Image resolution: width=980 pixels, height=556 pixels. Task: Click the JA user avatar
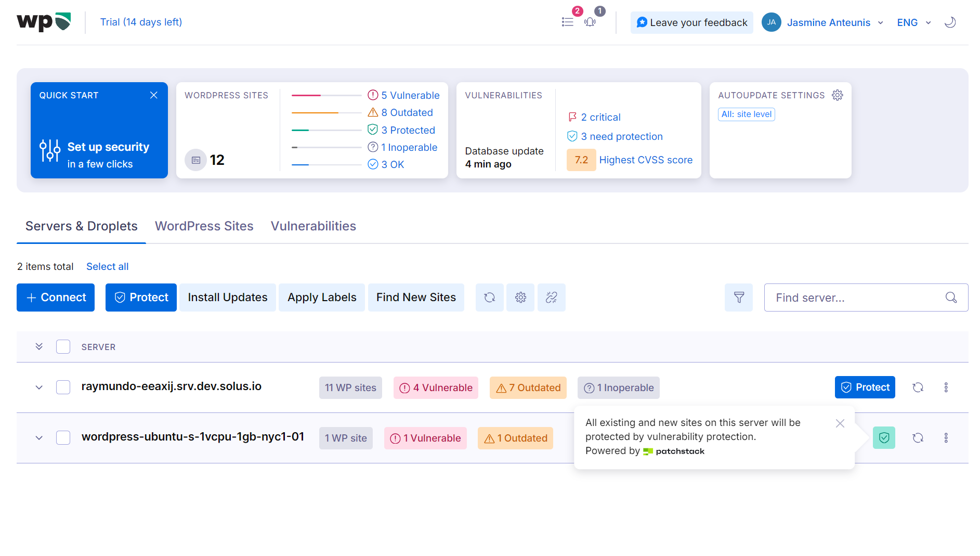tap(772, 22)
